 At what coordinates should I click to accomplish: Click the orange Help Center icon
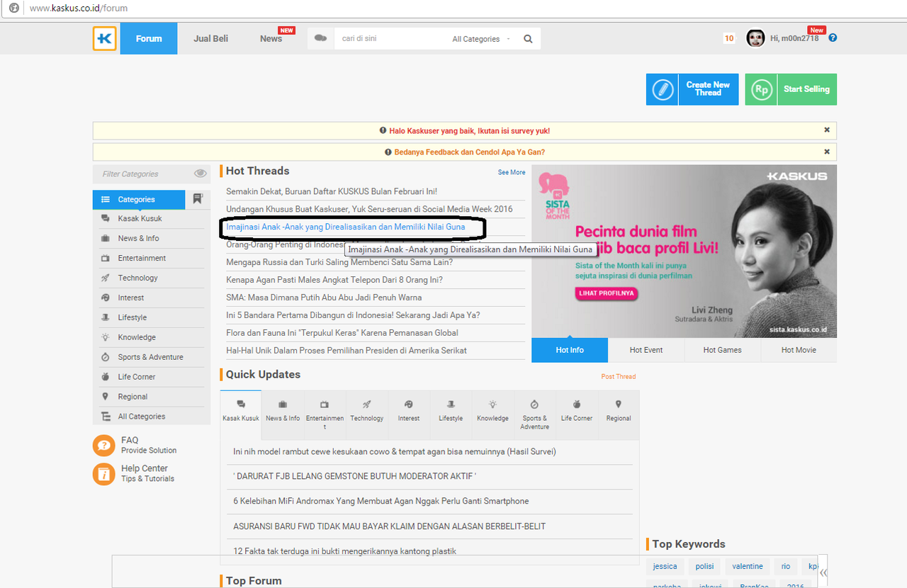click(x=103, y=474)
